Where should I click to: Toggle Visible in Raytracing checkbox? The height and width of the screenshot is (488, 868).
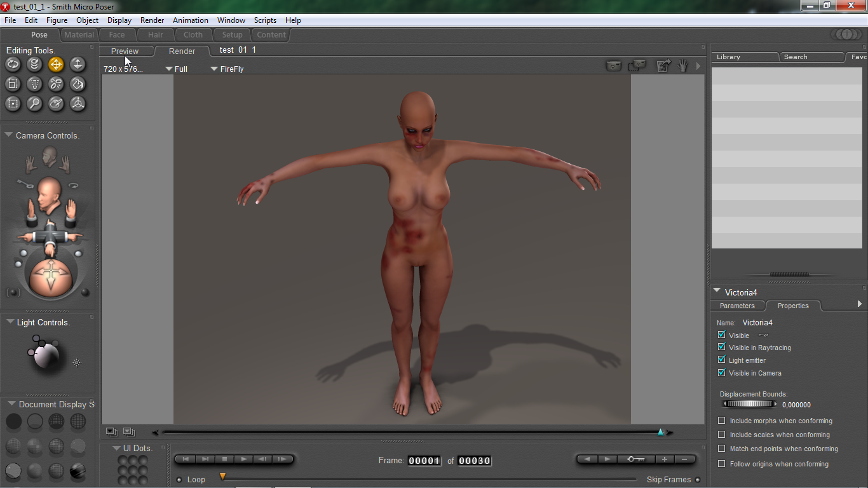(721, 347)
